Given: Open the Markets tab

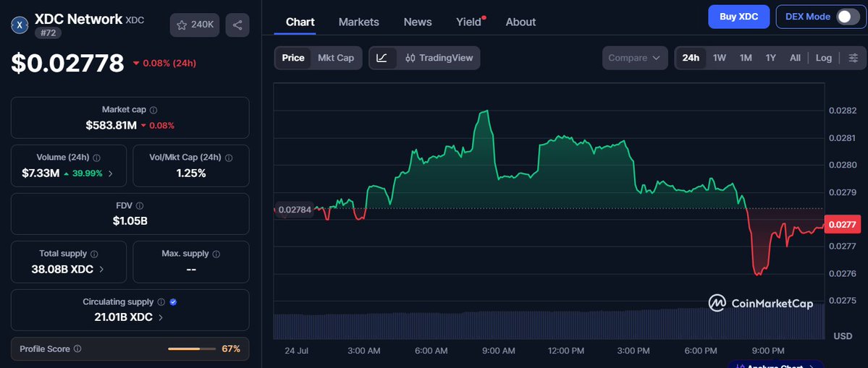Looking at the screenshot, I should click(x=359, y=22).
